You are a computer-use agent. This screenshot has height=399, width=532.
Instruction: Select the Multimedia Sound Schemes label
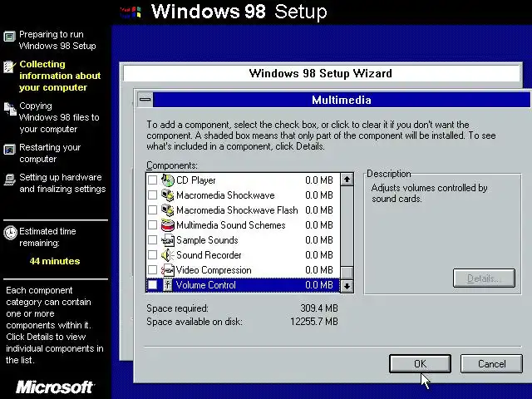[x=231, y=225]
